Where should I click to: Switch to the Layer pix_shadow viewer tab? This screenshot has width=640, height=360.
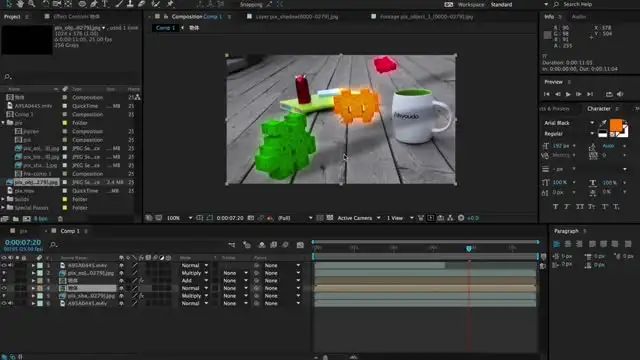pos(297,17)
